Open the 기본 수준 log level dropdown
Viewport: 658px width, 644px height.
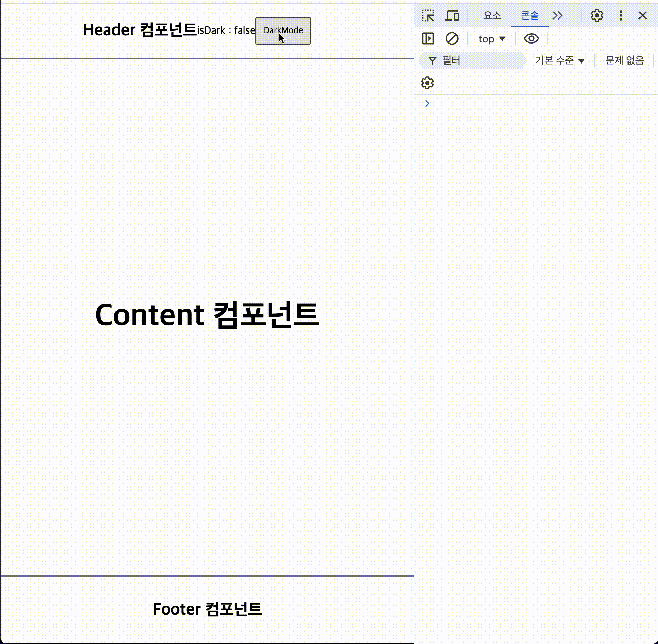559,61
